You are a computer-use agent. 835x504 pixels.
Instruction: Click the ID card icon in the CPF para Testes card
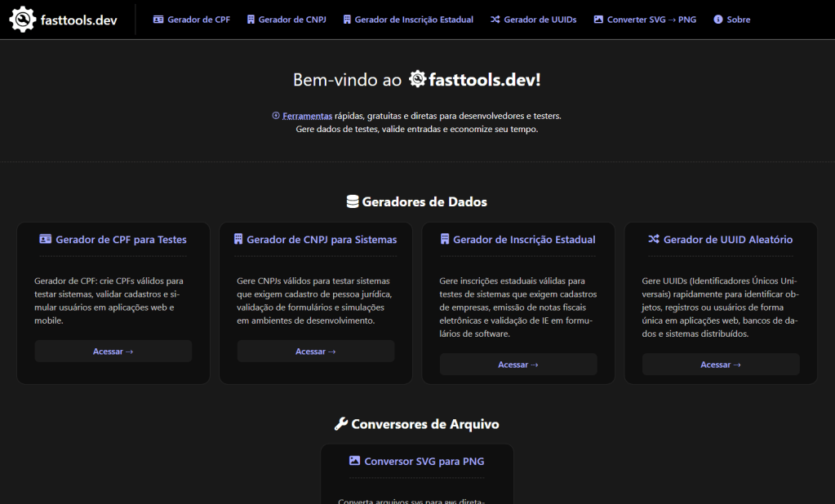(x=46, y=240)
